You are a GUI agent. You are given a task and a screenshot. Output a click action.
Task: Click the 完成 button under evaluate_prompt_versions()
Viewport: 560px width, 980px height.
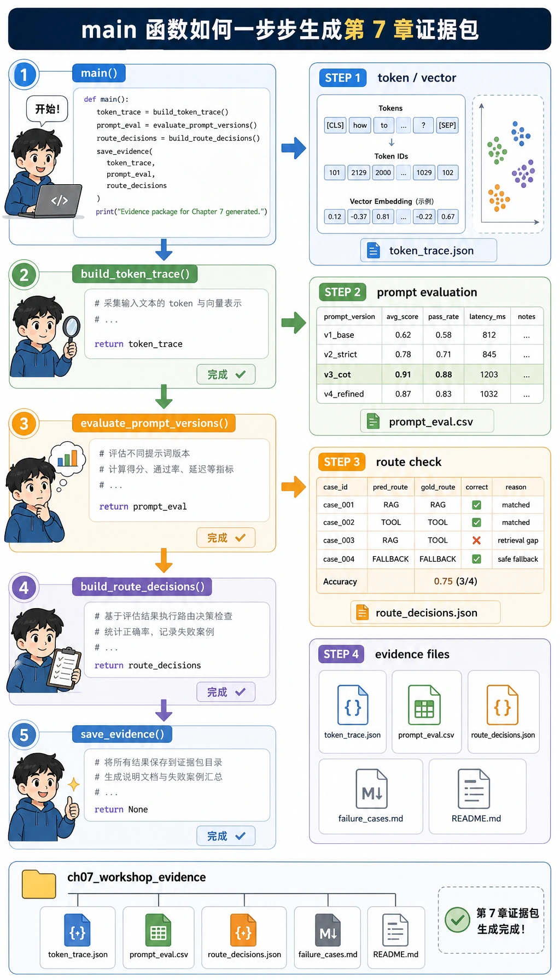[226, 538]
